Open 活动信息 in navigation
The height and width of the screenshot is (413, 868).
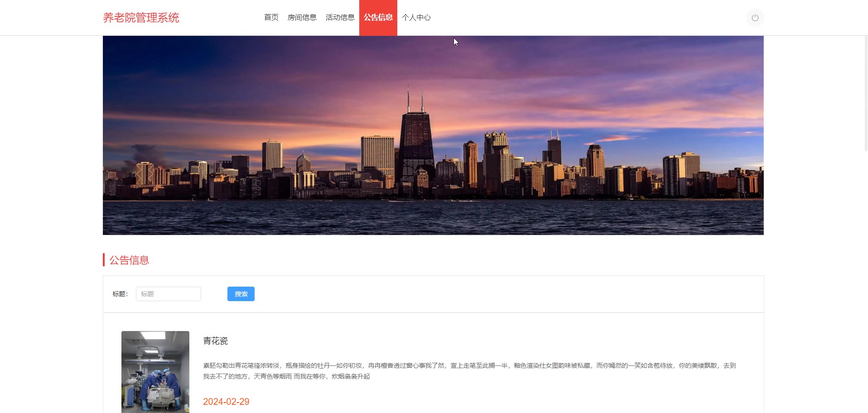click(340, 17)
